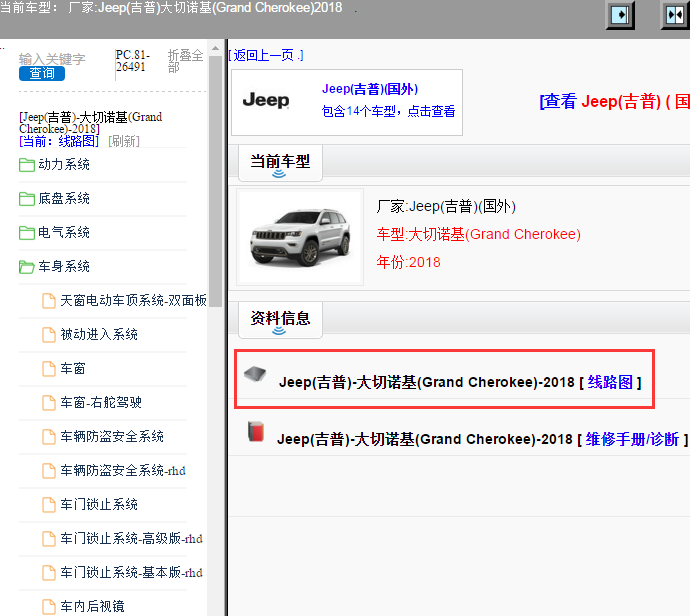Click the 年份:2018 text

[x=408, y=262]
